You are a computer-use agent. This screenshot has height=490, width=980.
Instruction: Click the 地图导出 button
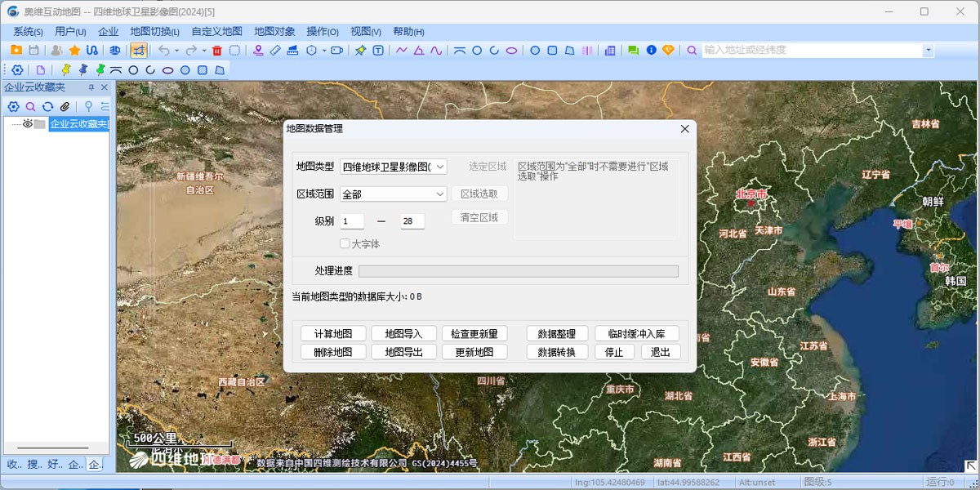(x=403, y=352)
